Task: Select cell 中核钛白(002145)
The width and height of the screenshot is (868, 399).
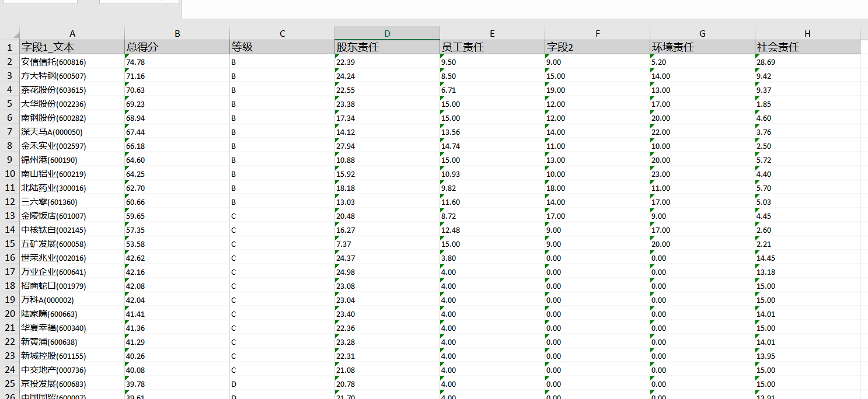Action: (x=72, y=229)
